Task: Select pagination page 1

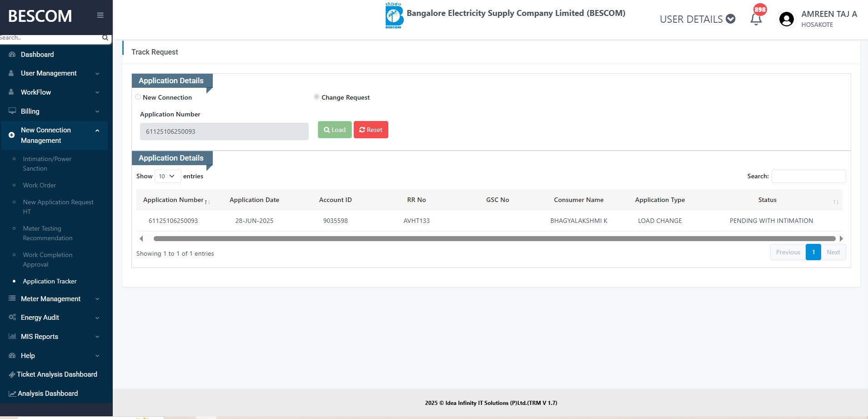Action: (813, 252)
